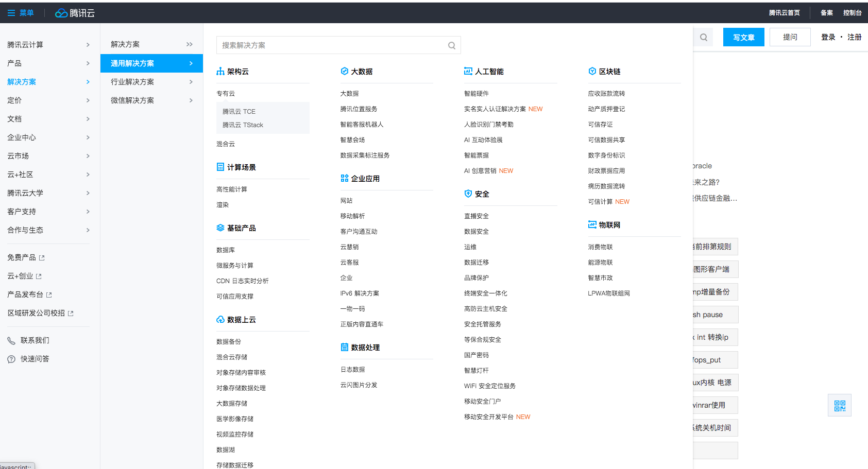This screenshot has height=469, width=868.
Task: Select 通用解决方案 in the submenu
Action: (x=133, y=63)
